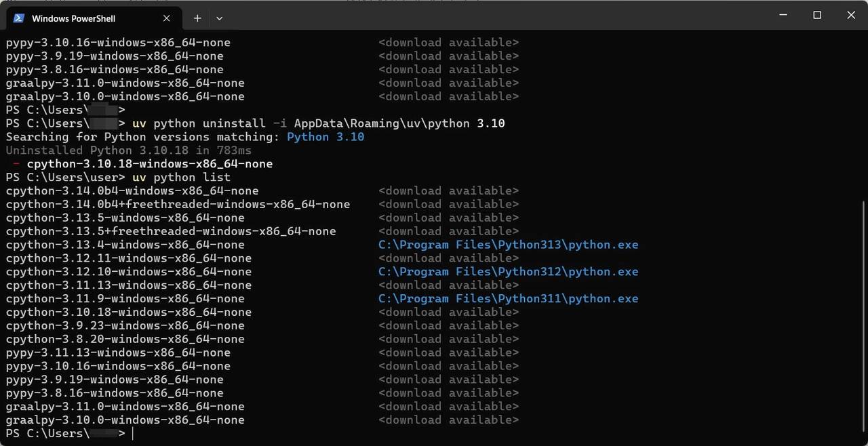868x446 pixels.
Task: Click 'download available' beside cpython-3.12.11
Action: pyautogui.click(x=449, y=258)
